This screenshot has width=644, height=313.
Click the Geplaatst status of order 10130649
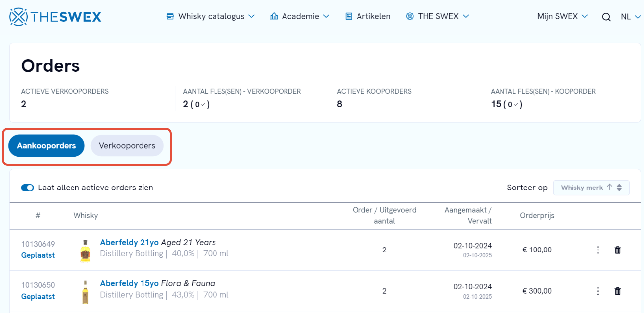tap(38, 255)
